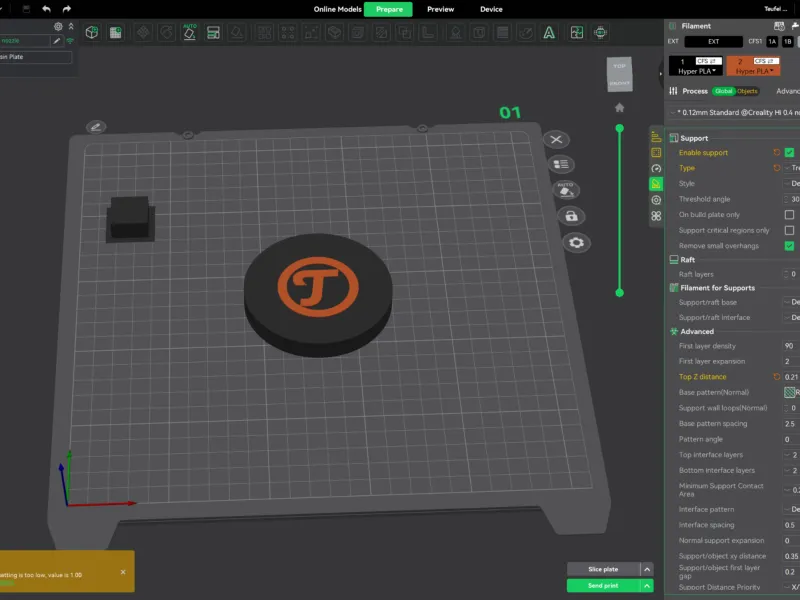Image resolution: width=800 pixels, height=600 pixels.
Task: Click the pencil edit icon beside nozzle preset
Action: point(57,40)
